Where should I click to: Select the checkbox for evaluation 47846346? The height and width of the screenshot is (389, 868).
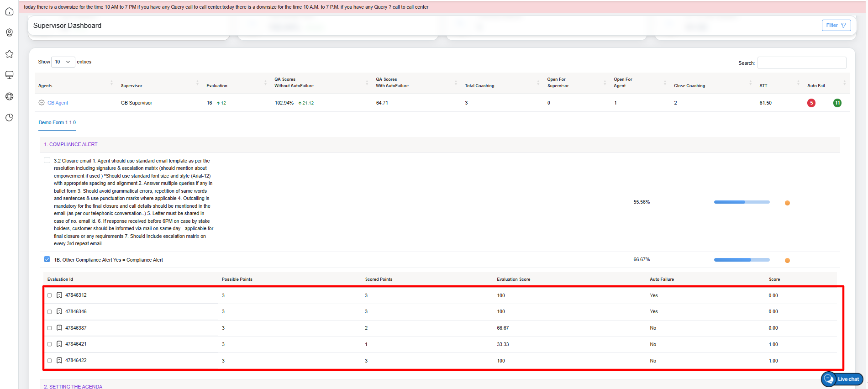click(x=50, y=312)
